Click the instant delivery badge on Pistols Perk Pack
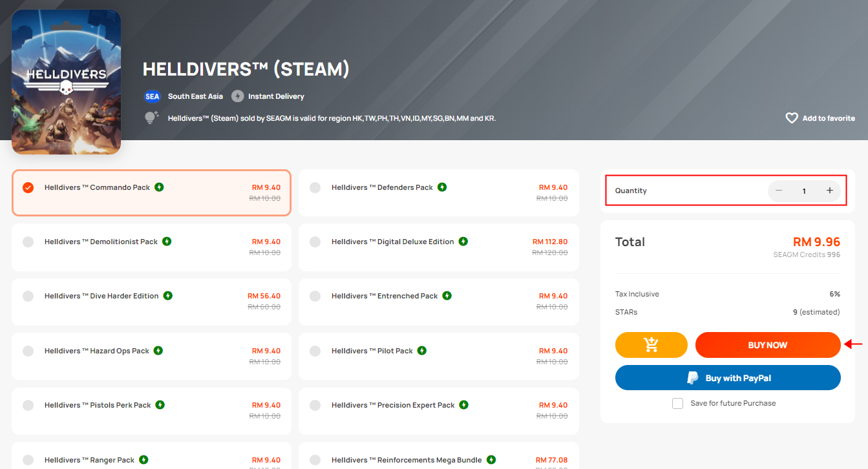This screenshot has height=469, width=868. (x=160, y=405)
